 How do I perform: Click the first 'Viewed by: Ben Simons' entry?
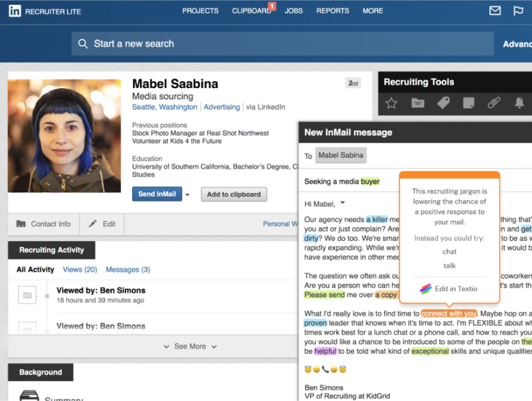coord(101,290)
